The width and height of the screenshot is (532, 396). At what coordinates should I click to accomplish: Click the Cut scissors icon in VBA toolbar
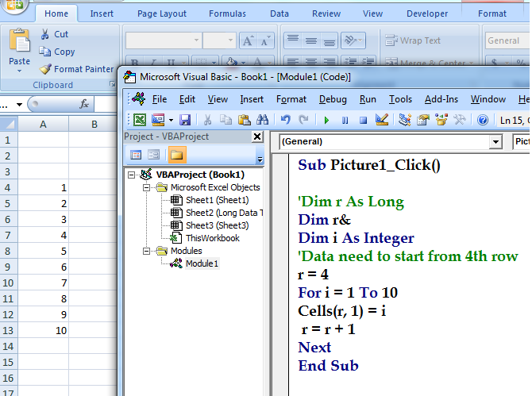click(207, 120)
